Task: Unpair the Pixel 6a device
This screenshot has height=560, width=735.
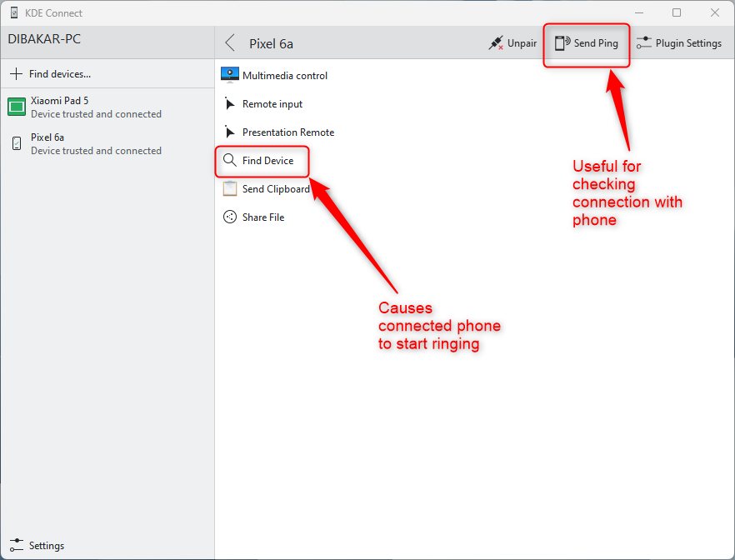Action: pyautogui.click(x=512, y=43)
